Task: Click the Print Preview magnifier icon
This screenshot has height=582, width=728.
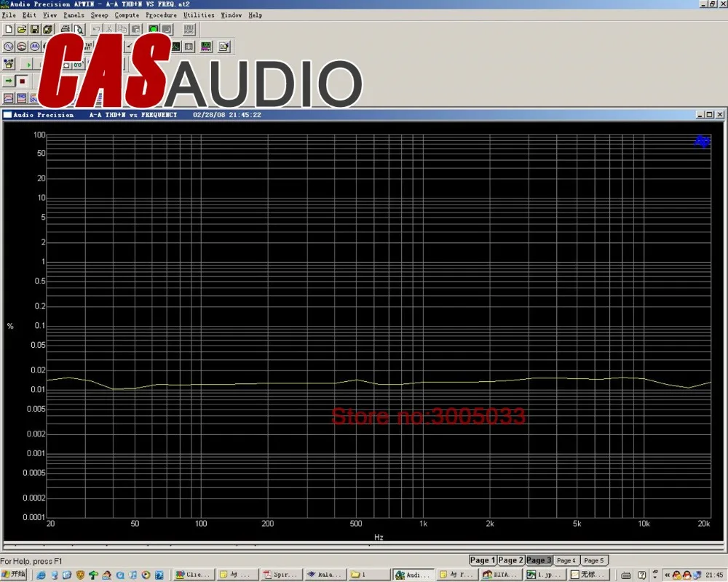Action: point(79,29)
